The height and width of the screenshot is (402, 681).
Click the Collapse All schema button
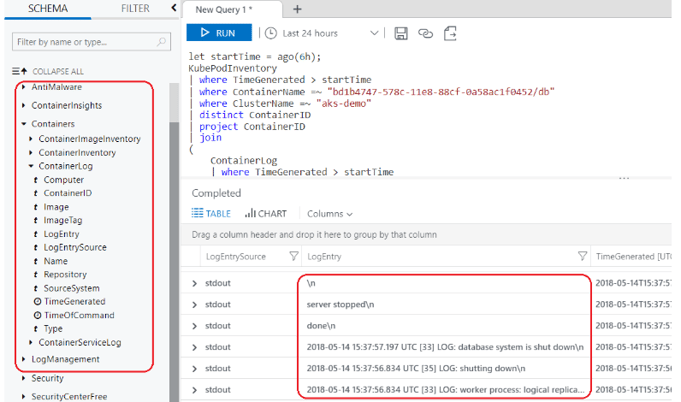[48, 71]
